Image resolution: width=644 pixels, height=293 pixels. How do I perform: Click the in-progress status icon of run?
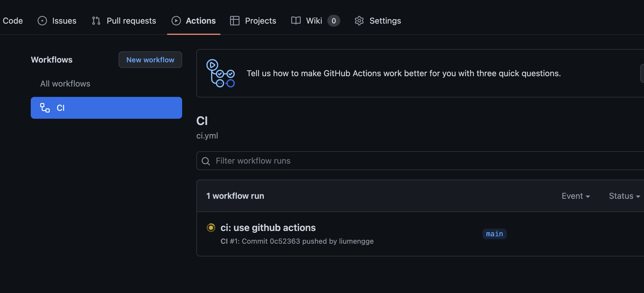[x=211, y=228]
